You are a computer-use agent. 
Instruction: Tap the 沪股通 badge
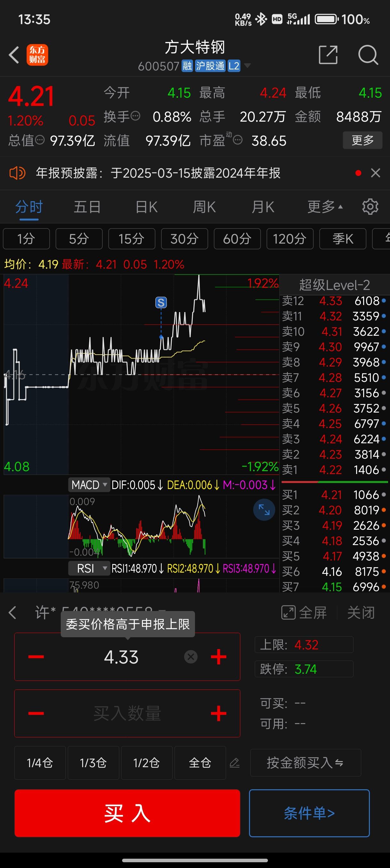210,66
